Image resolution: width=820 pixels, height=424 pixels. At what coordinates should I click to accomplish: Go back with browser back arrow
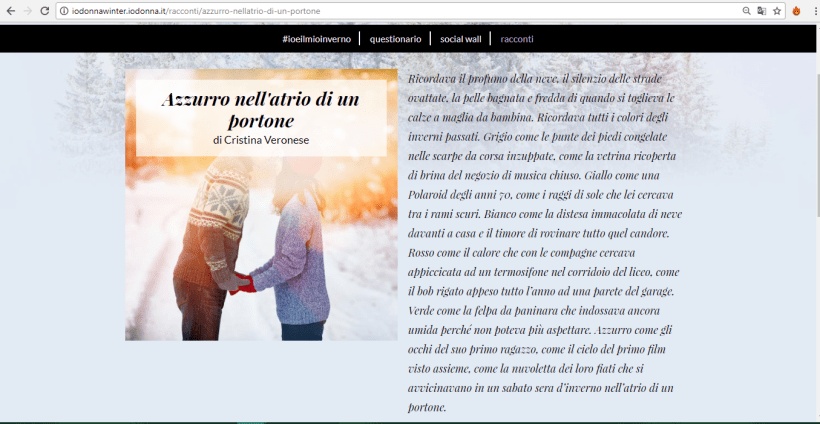(x=10, y=11)
